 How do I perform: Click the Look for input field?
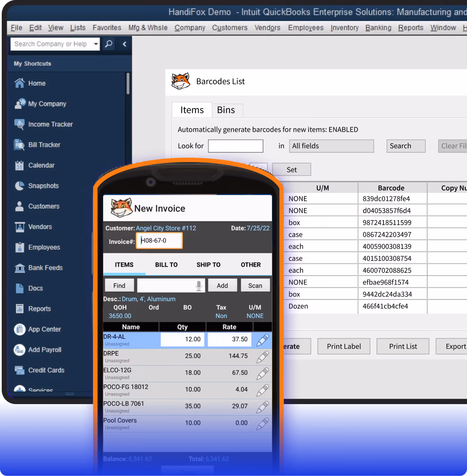(235, 146)
